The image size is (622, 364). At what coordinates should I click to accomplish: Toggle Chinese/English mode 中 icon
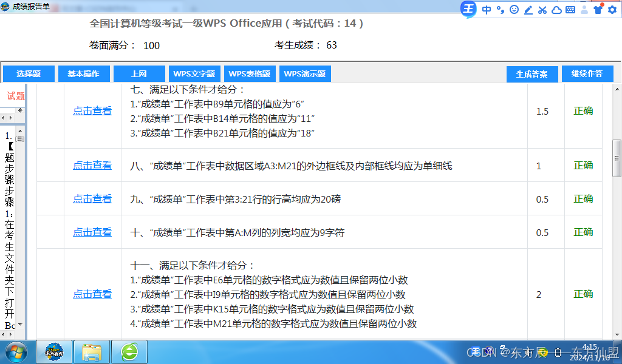(x=487, y=10)
